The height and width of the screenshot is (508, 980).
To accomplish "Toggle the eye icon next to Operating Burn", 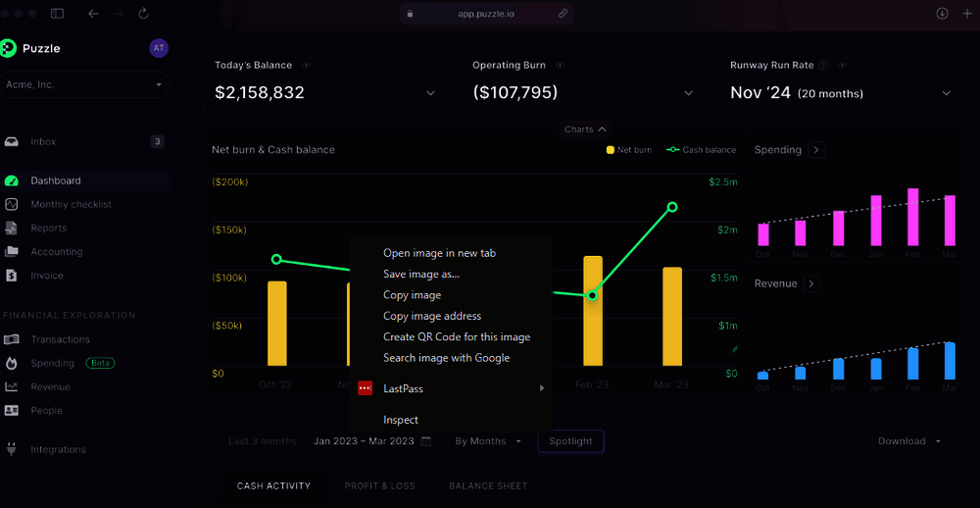I will click(560, 66).
